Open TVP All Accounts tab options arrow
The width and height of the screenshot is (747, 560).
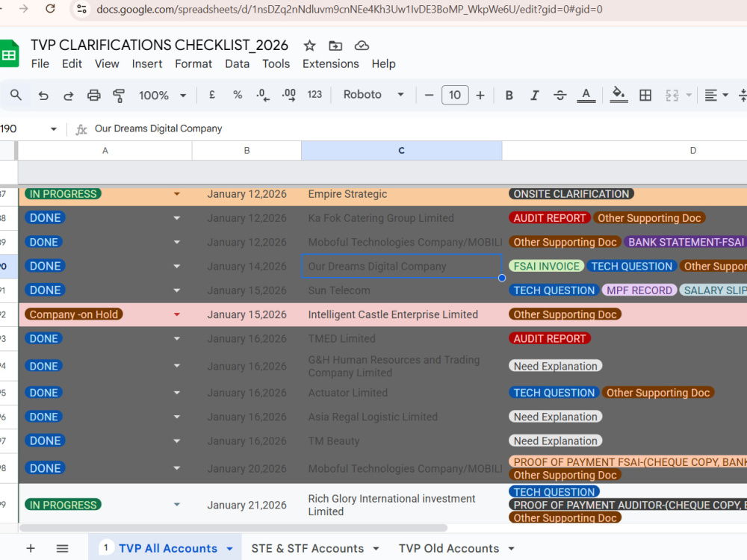229,549
